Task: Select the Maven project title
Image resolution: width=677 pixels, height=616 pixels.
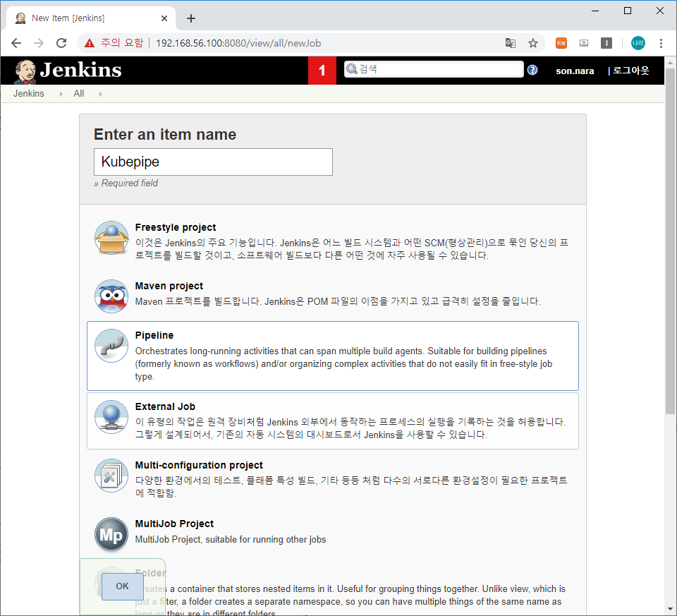Action: click(x=169, y=286)
